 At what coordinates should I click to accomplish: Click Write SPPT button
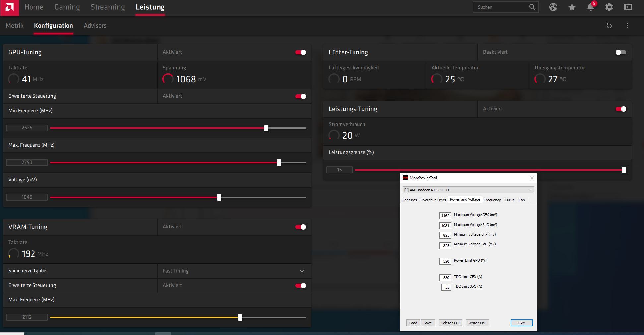tap(477, 323)
